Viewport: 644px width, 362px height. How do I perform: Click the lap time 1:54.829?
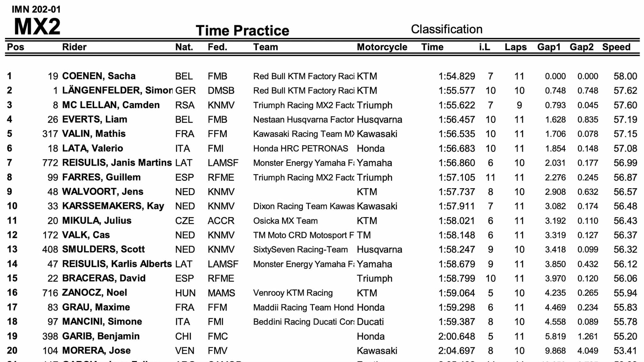[457, 76]
